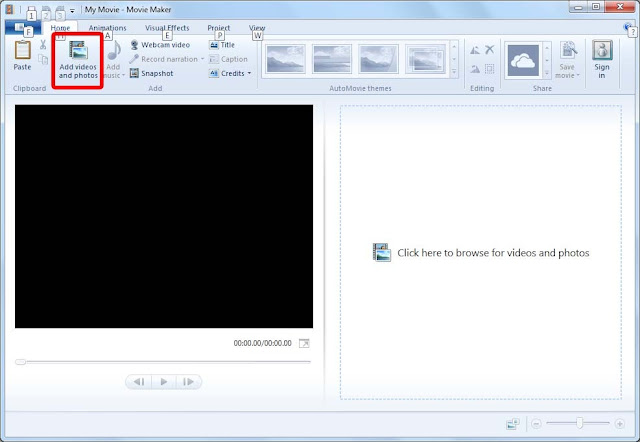
Task: Click AutoMovie themes gallery down arrow
Action: [x=454, y=59]
